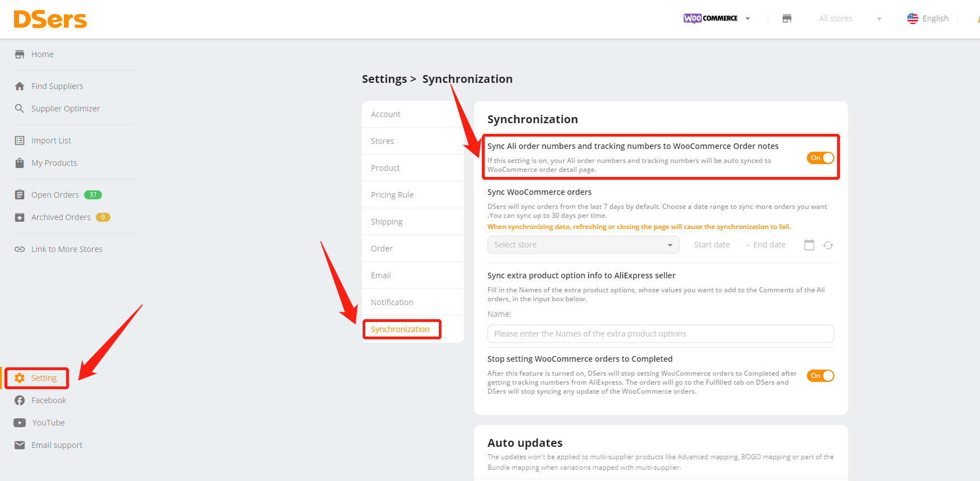Click the Auto updates heading
Image resolution: width=980 pixels, height=481 pixels.
pyautogui.click(x=525, y=443)
